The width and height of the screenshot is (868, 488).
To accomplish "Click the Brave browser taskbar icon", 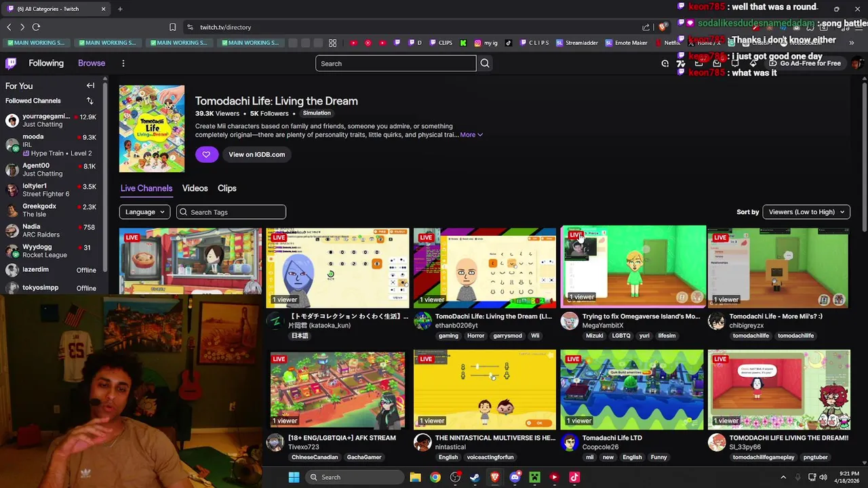I will pyautogui.click(x=494, y=477).
